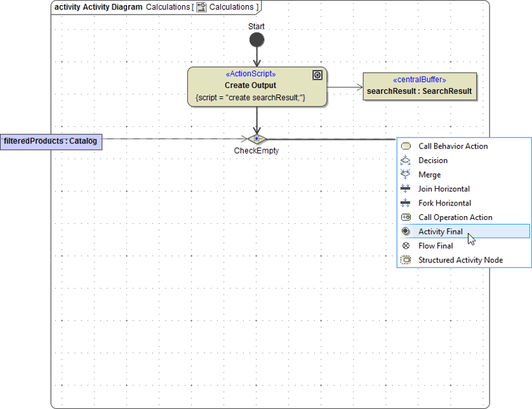
Task: Click the Decision node icon in popup
Action: pyautogui.click(x=406, y=160)
